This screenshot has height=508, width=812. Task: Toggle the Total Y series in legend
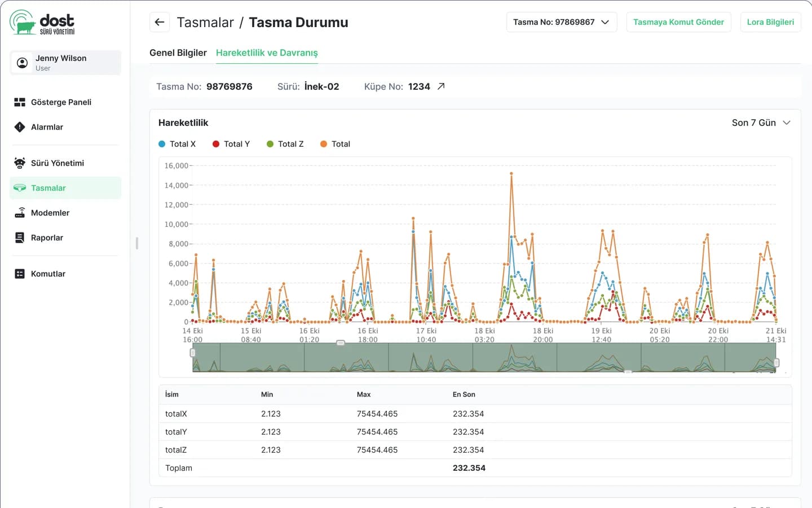coord(231,144)
